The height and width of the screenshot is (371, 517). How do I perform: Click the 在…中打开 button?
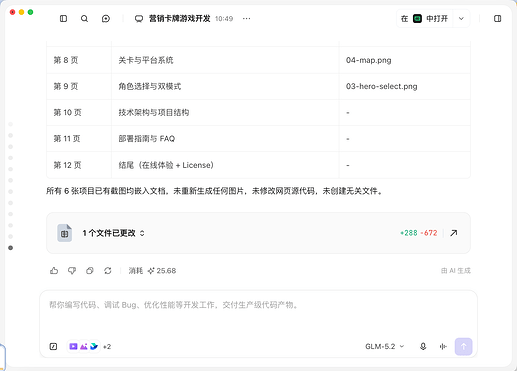[x=424, y=19]
